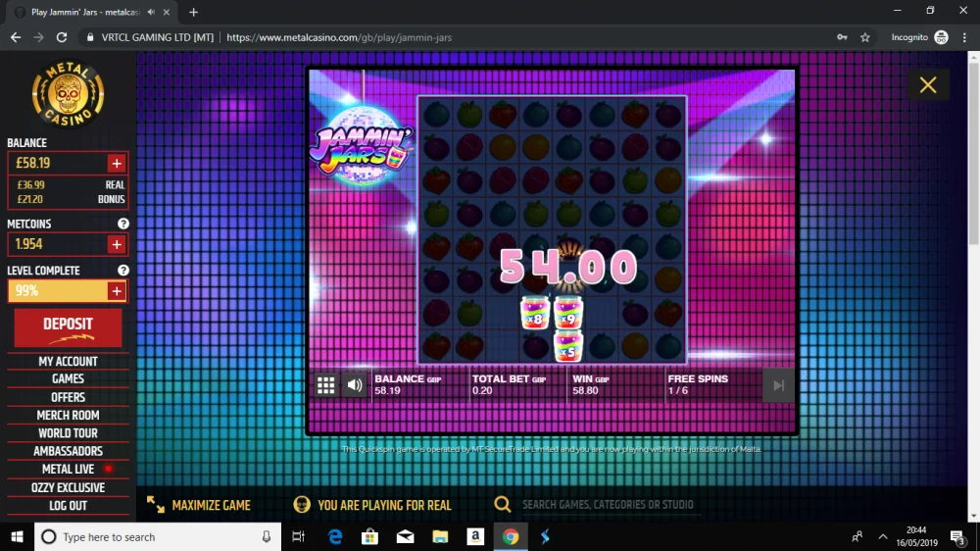Screen dimensions: 980x551
Task: Click Chrome icon in taskbar
Action: (x=511, y=536)
